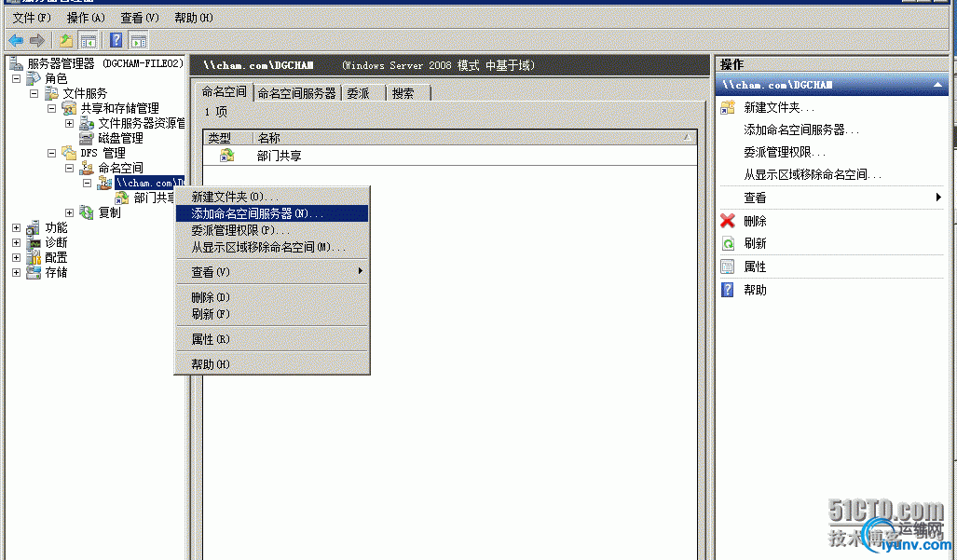The width and height of the screenshot is (957, 560).
Task: Sort list by 类型 column header
Action: [x=227, y=138]
